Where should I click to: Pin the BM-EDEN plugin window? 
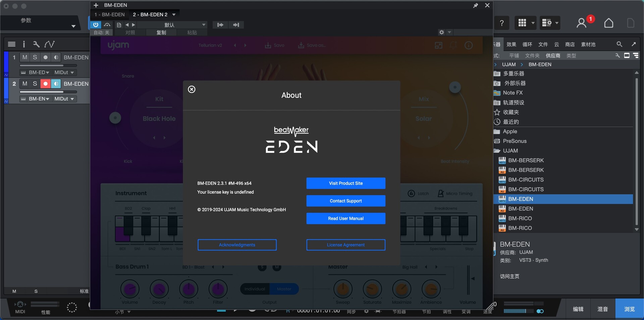476,5
